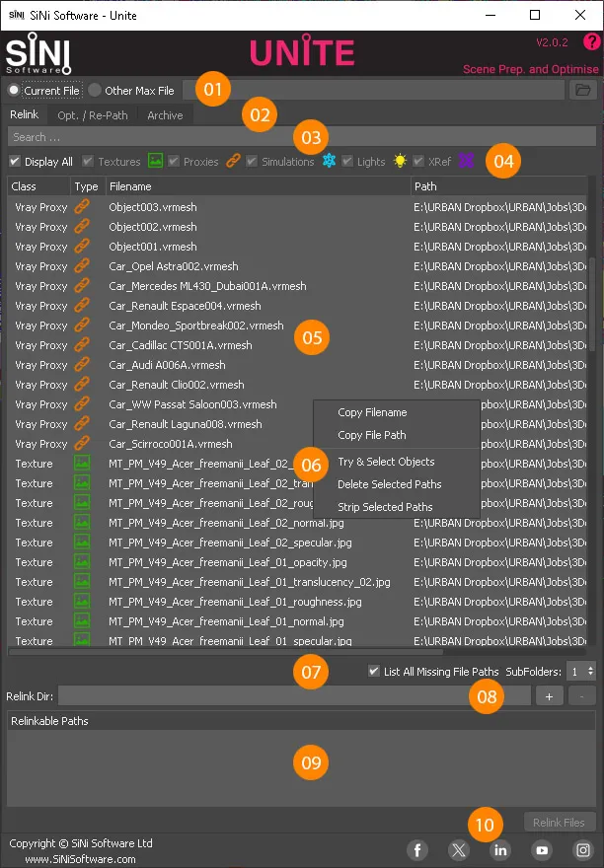Toggle the Proxies checkbox

click(x=174, y=161)
